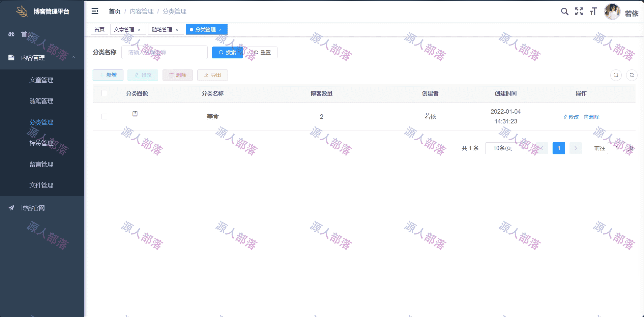The width and height of the screenshot is (644, 317).
Task: Click the 重置 reset button
Action: (x=262, y=52)
